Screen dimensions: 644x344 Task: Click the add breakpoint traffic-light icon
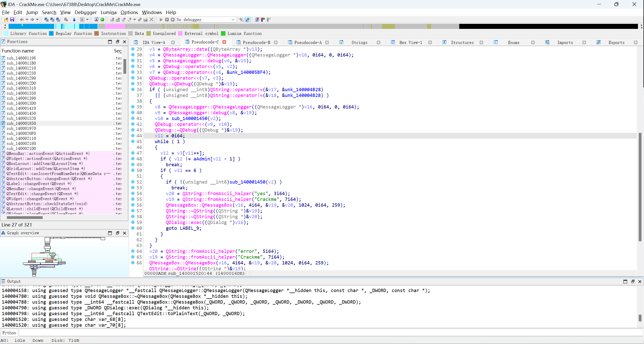pyautogui.click(x=263, y=20)
